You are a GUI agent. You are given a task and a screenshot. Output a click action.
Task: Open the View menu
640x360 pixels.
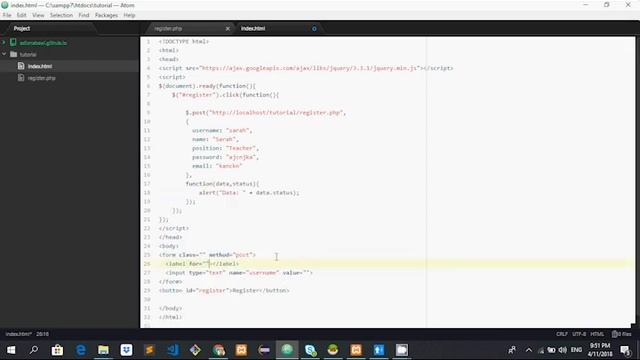(38, 15)
